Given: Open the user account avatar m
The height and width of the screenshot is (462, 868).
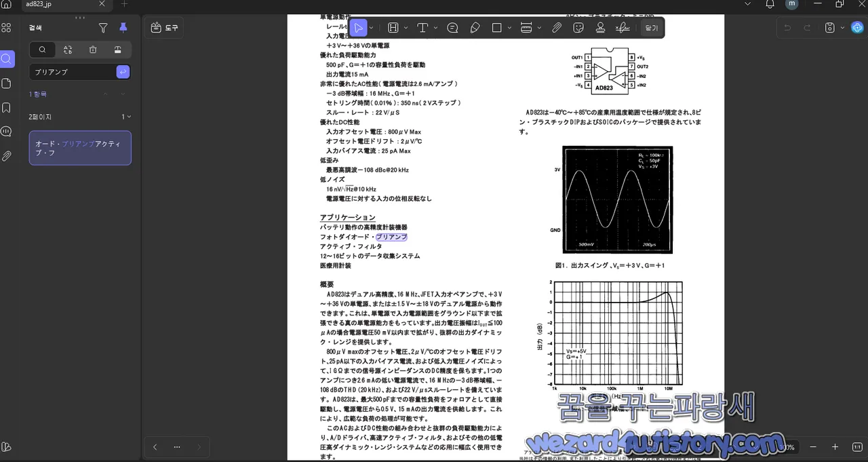Looking at the screenshot, I should 791,4.
